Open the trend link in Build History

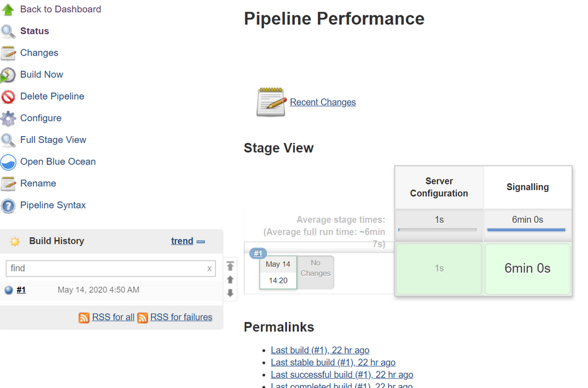coord(182,241)
